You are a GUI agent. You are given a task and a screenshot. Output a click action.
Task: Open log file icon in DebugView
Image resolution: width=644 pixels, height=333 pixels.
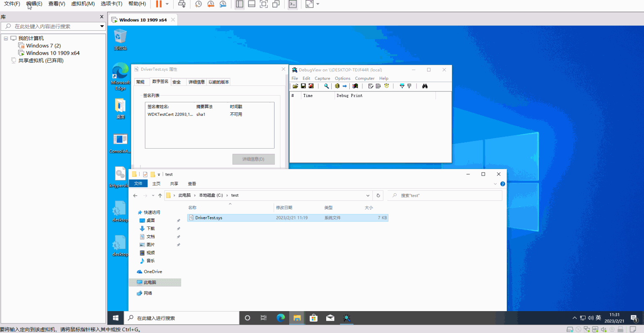point(296,86)
